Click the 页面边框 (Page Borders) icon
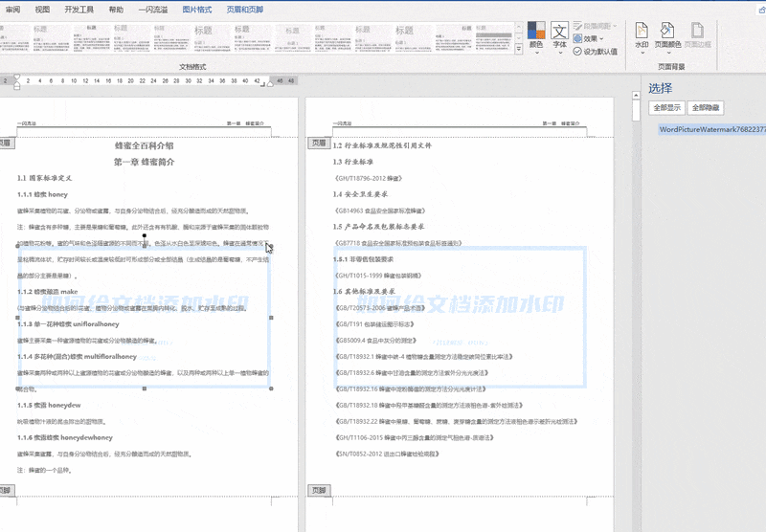Screen dimensions: 766x532 click(696, 33)
